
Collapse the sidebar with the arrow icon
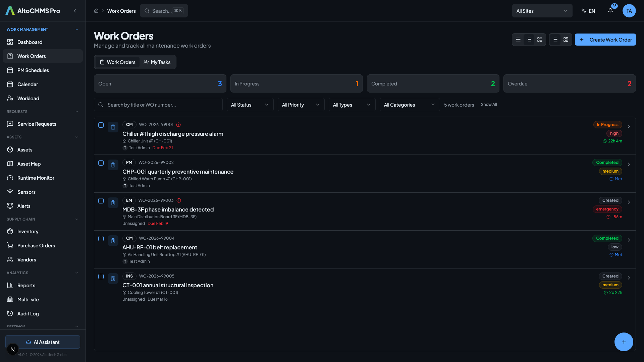(x=75, y=11)
